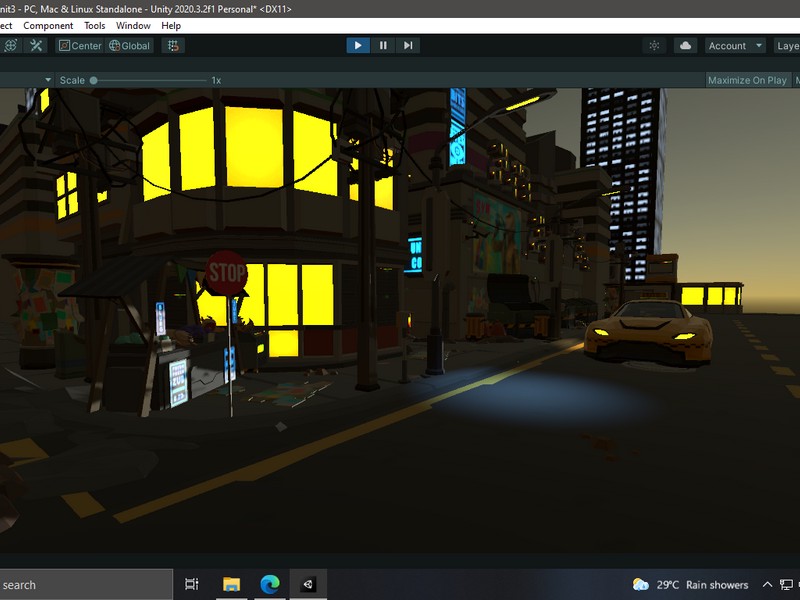This screenshot has height=600, width=800.
Task: Open the Layers dropdown
Action: click(788, 46)
